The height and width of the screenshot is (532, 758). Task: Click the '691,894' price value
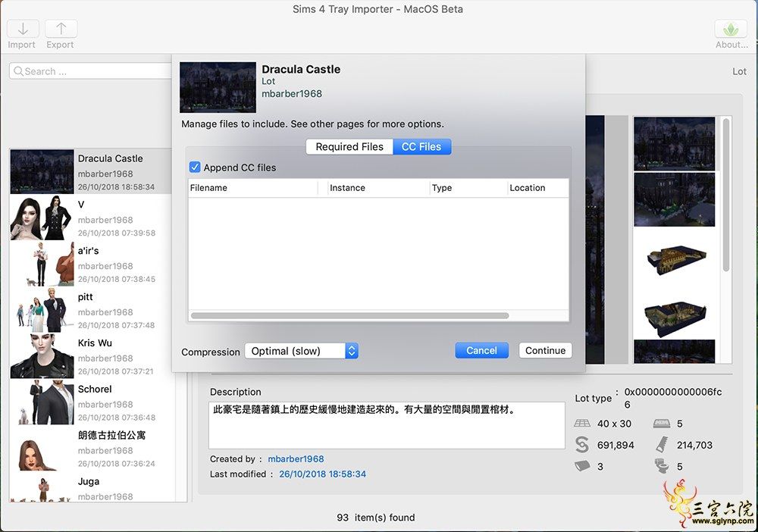click(615, 445)
